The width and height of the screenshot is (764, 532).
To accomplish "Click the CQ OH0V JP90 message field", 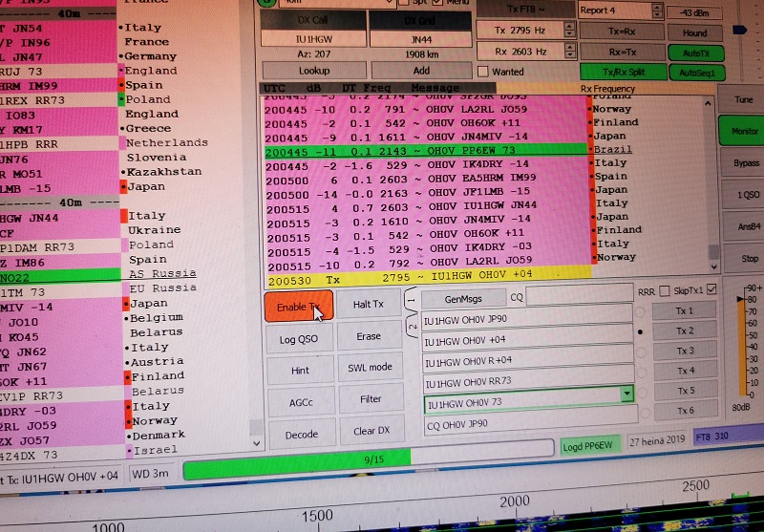I will (x=531, y=423).
